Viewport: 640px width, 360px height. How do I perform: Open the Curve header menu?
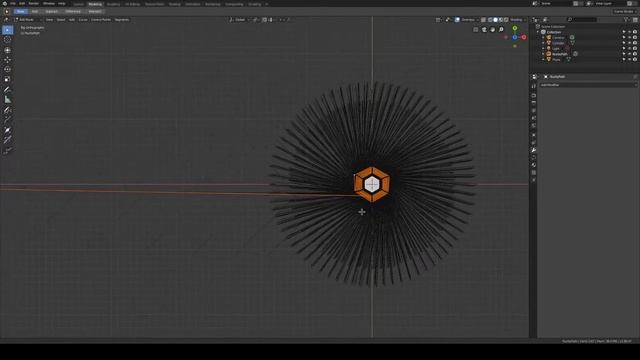click(x=83, y=20)
